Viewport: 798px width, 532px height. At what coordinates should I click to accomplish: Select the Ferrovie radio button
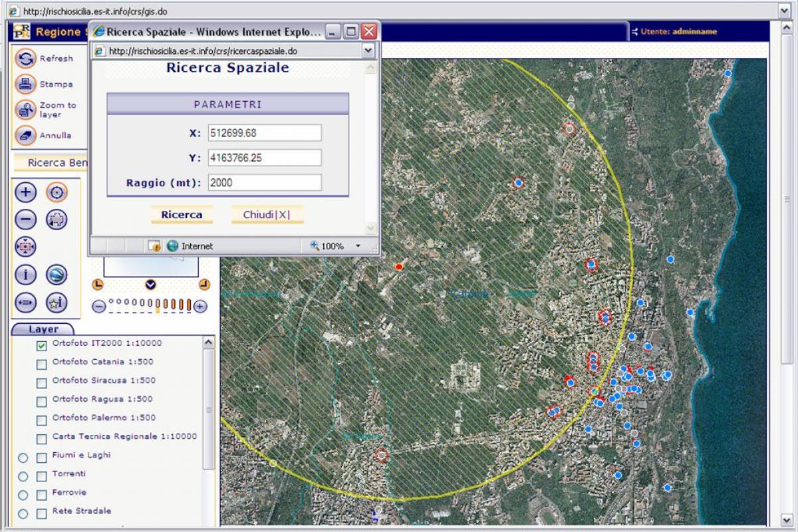(23, 495)
